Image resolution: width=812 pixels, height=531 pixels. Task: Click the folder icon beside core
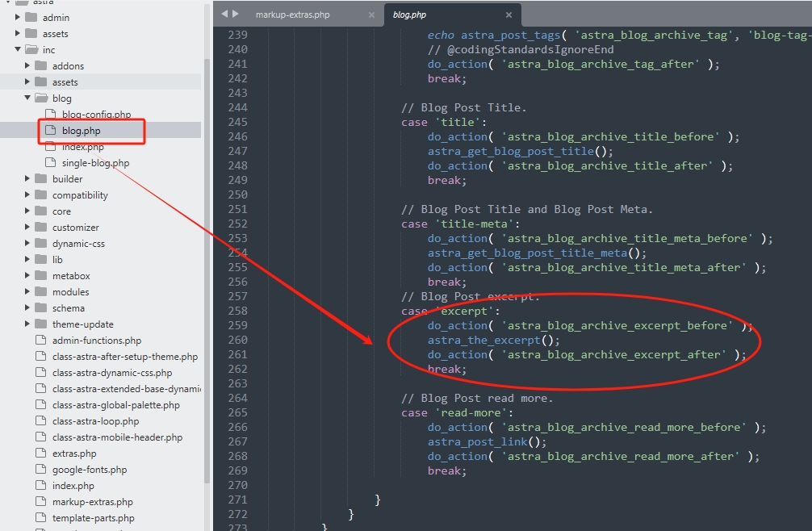pos(41,211)
